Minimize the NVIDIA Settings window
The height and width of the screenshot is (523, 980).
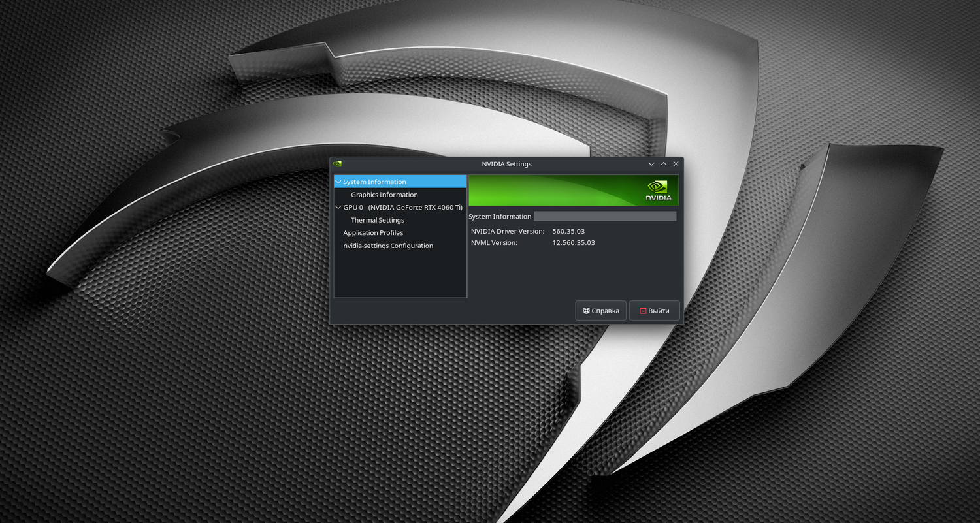tap(651, 164)
